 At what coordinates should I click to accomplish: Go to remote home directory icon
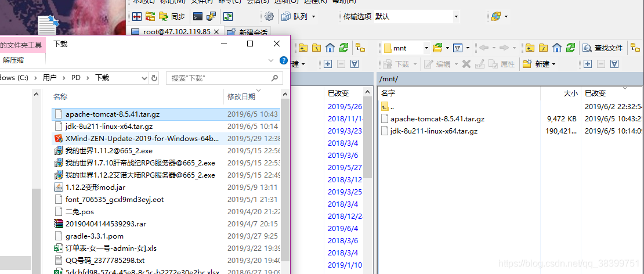point(556,48)
